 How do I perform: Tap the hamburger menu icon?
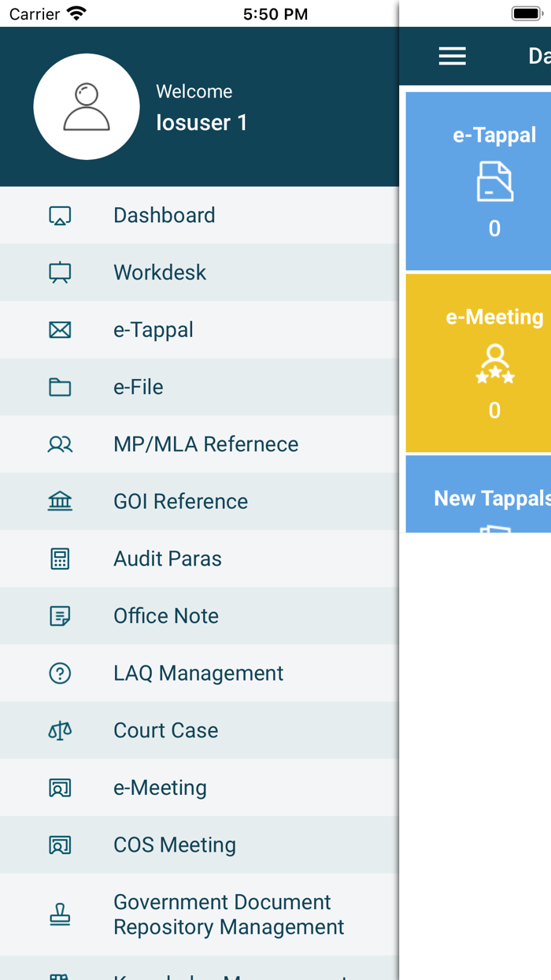[453, 56]
